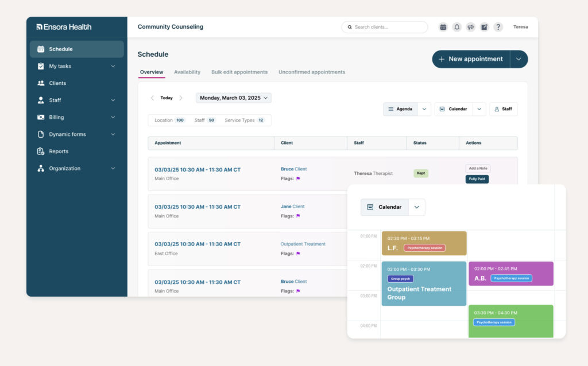
Task: Open the notes edit icon in header
Action: click(x=484, y=27)
